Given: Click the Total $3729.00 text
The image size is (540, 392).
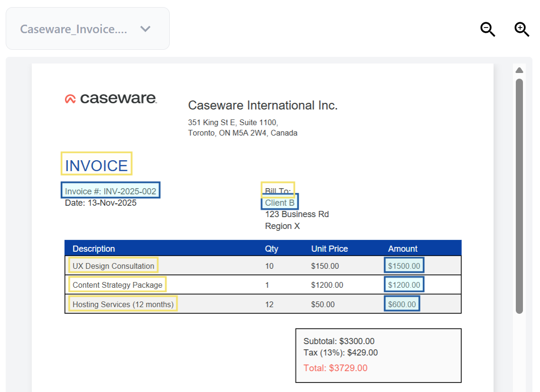Looking at the screenshot, I should point(335,368).
